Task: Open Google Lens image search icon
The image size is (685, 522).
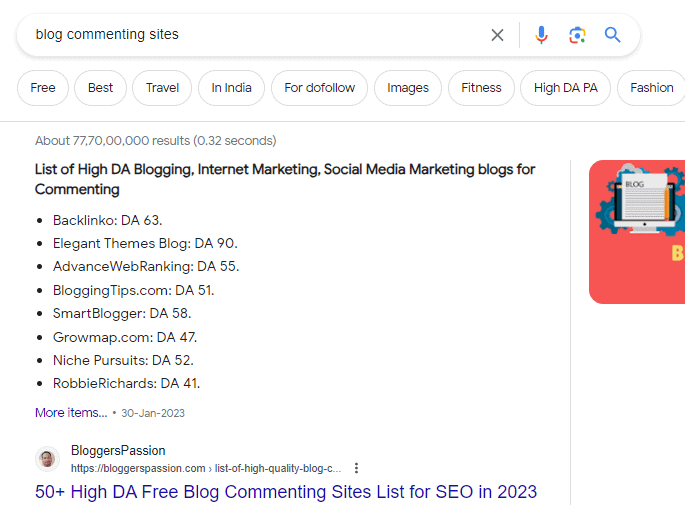Action: (x=577, y=35)
